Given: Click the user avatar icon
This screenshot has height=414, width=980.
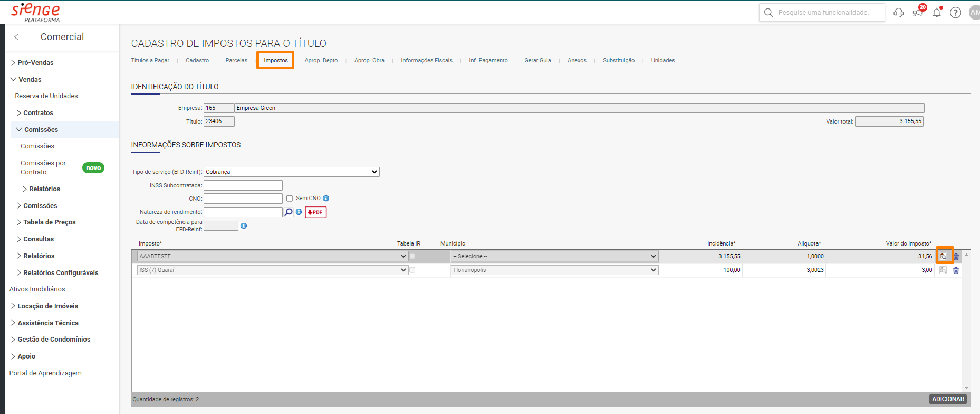Looking at the screenshot, I should (x=974, y=13).
